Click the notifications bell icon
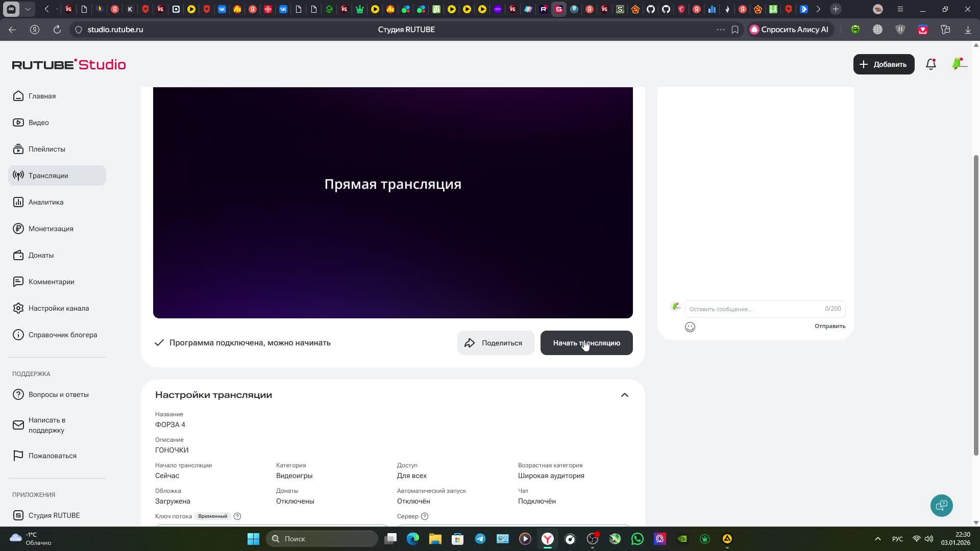The height and width of the screenshot is (551, 980). 930,64
